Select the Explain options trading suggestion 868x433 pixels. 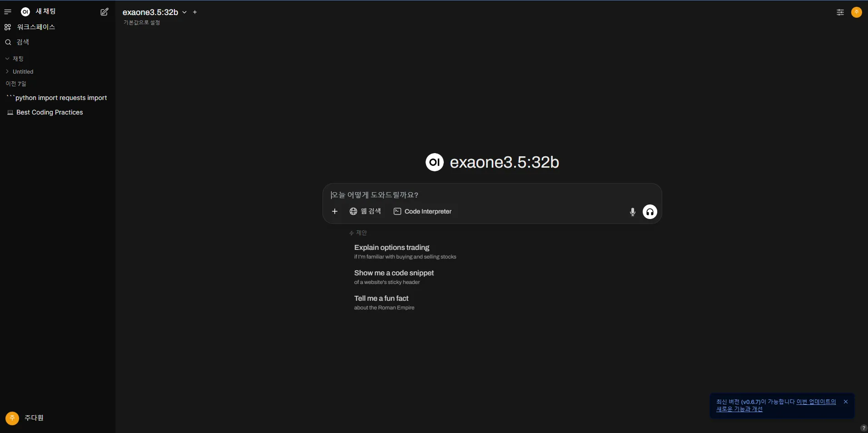[392, 248]
